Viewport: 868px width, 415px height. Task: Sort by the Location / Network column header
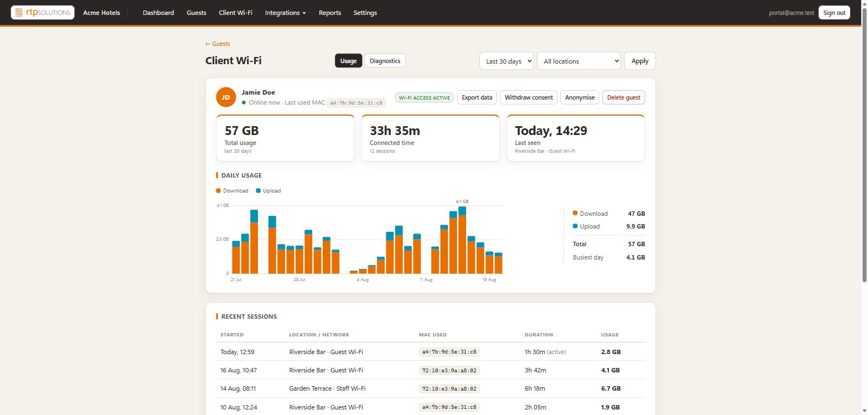pos(319,335)
